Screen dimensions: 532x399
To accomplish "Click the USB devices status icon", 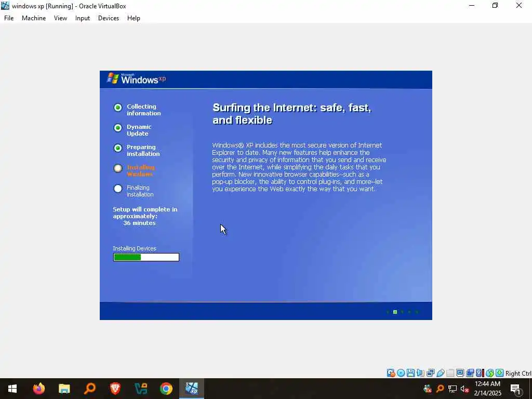I will [x=441, y=373].
